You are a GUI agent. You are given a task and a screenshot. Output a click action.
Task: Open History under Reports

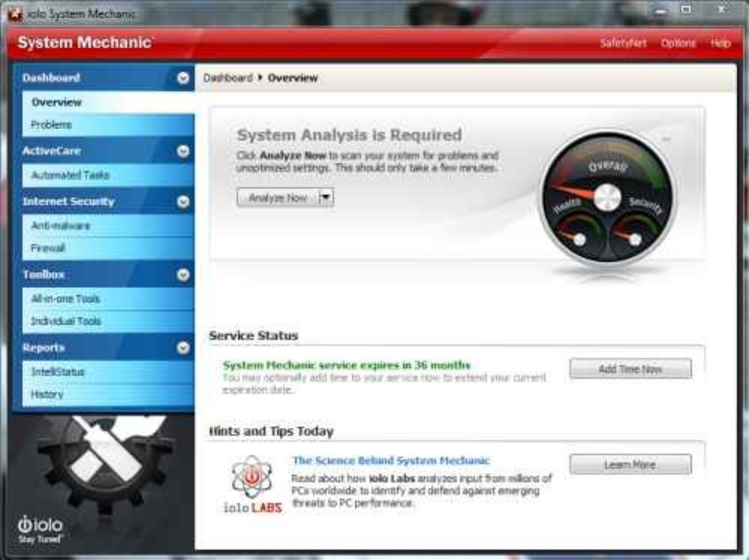coord(108,394)
